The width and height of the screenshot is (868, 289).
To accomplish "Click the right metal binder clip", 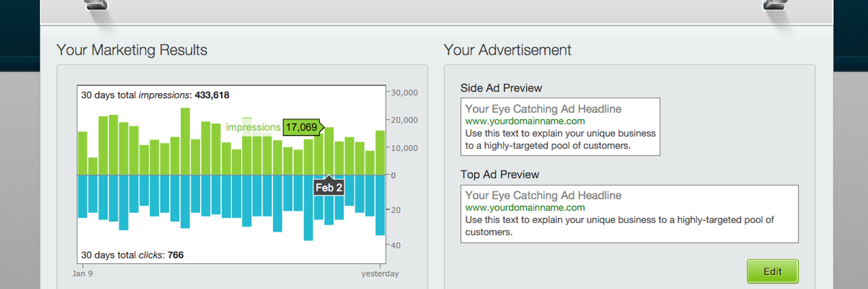I will point(774,6).
